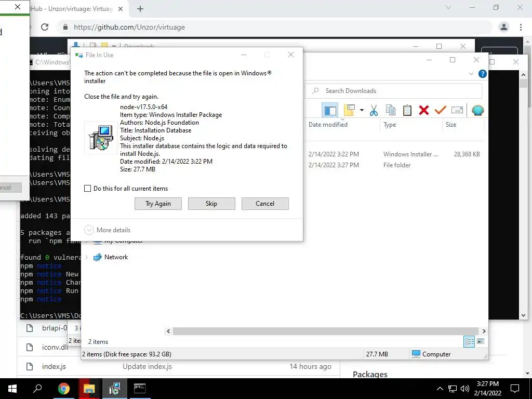Click Cancel in File In Use dialog
Image resolution: width=532 pixels, height=399 pixels.
point(265,204)
